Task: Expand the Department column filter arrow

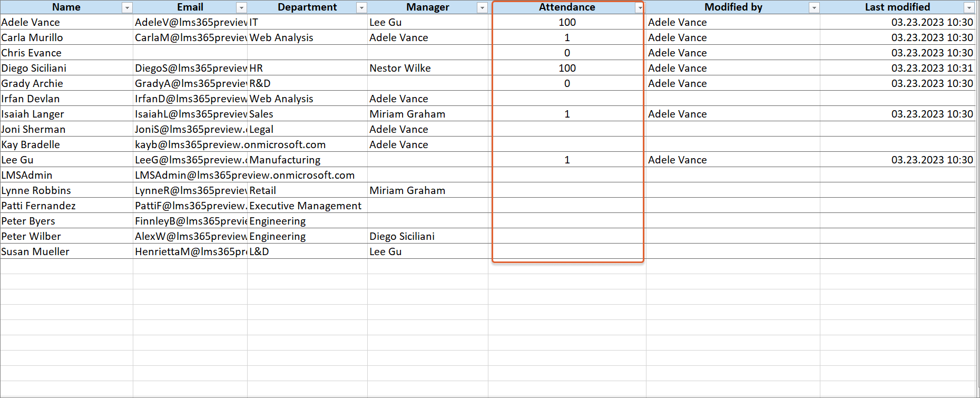Action: (361, 7)
